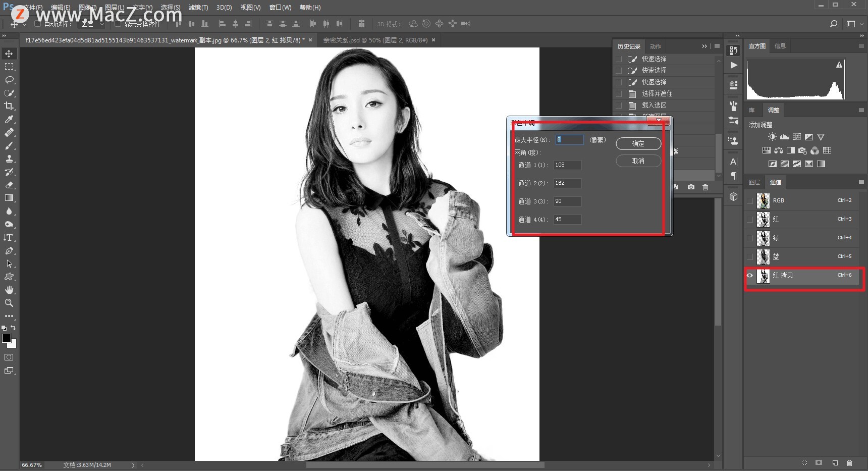Create new snapshot camera icon in History
The width and height of the screenshot is (868, 471).
[x=691, y=187]
